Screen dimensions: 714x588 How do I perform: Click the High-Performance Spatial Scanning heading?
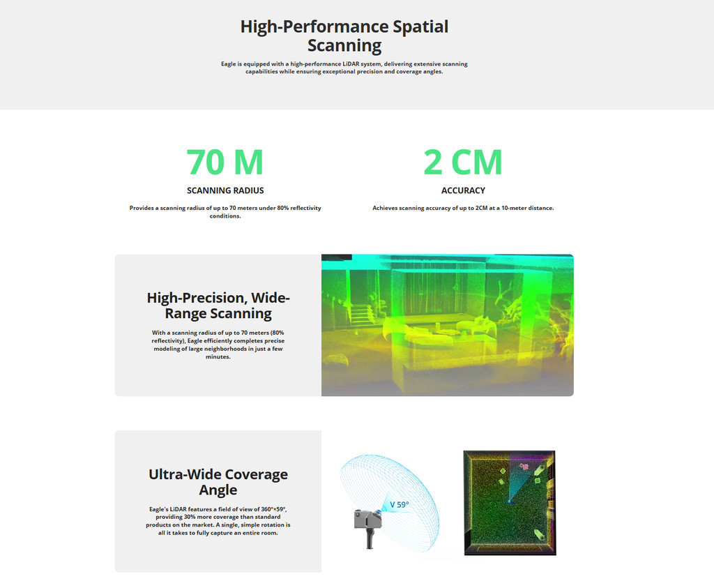pos(344,36)
